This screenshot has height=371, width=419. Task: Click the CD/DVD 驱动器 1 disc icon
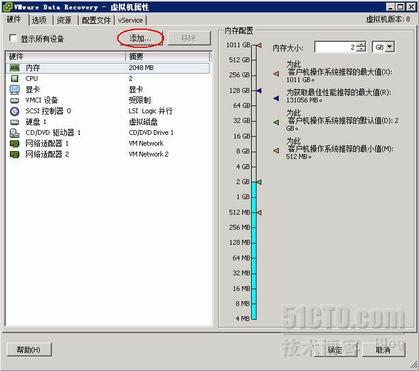[x=15, y=133]
